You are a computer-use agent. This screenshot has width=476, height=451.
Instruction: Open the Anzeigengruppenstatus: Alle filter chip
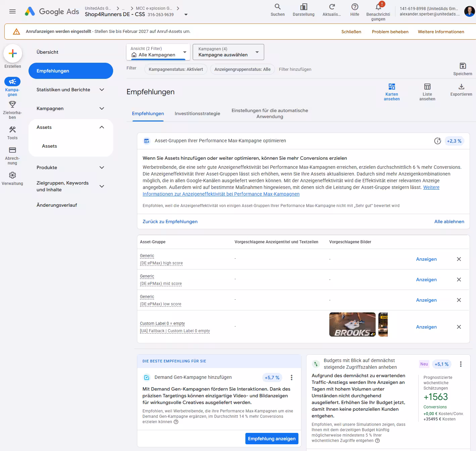(x=242, y=69)
